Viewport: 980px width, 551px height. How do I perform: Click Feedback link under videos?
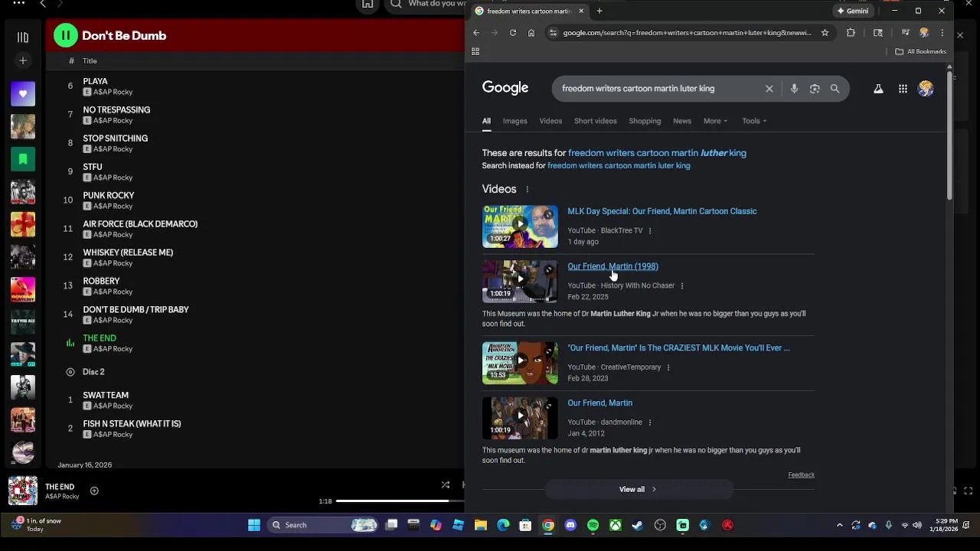[801, 474]
